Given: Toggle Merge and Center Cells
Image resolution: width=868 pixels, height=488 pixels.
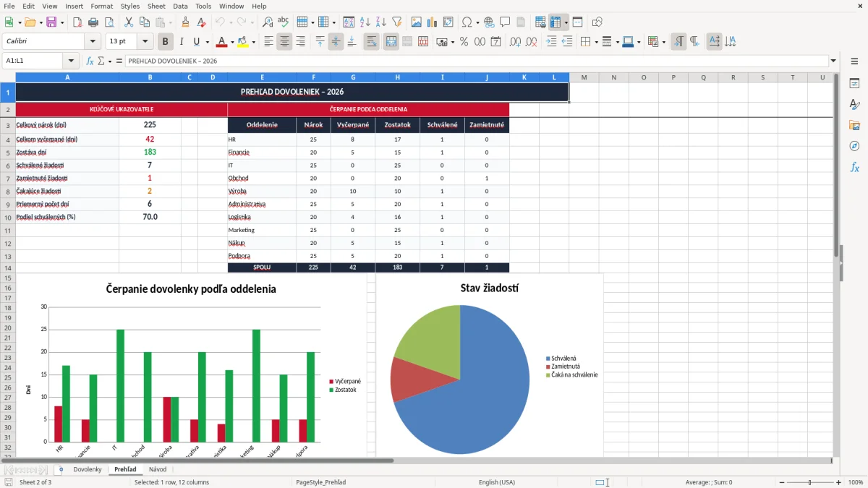Looking at the screenshot, I should [x=391, y=42].
